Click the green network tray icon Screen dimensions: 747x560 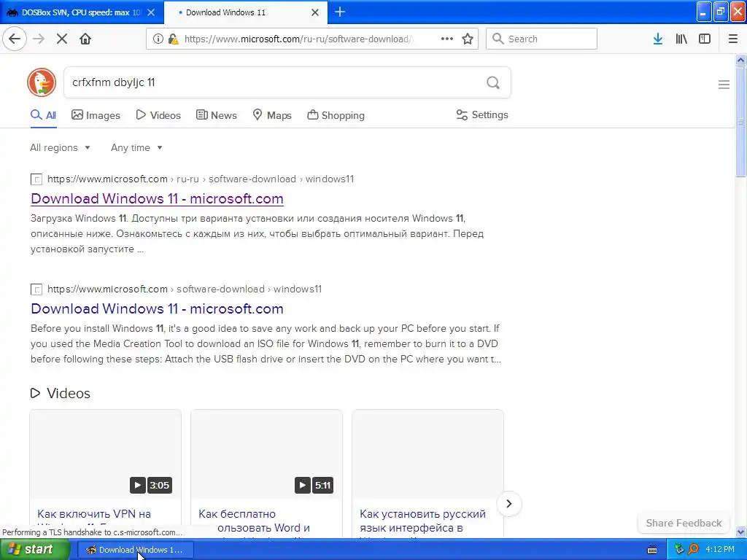point(679,550)
